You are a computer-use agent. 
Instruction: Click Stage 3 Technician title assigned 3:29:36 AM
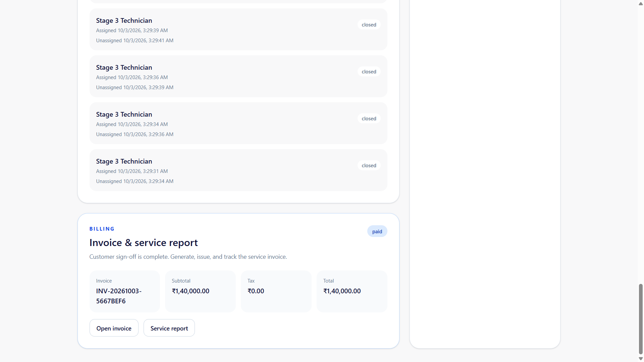(124, 67)
